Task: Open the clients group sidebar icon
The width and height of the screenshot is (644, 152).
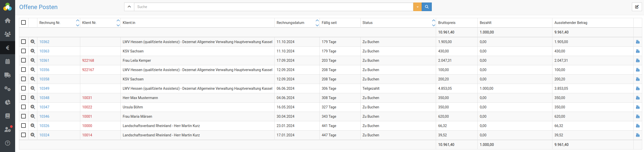Action: click(8, 34)
